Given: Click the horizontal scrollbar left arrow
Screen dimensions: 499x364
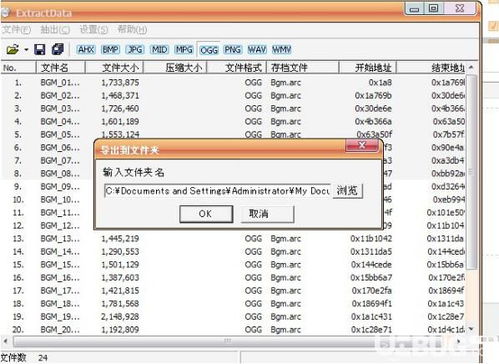Looking at the screenshot, I should point(5,341).
